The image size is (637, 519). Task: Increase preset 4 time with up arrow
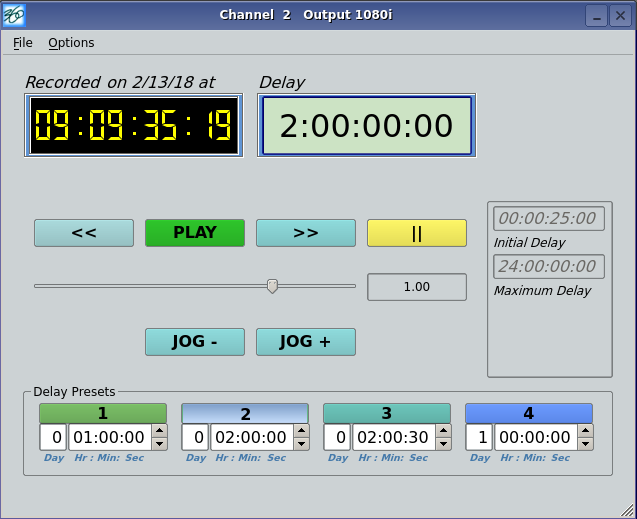(586, 431)
